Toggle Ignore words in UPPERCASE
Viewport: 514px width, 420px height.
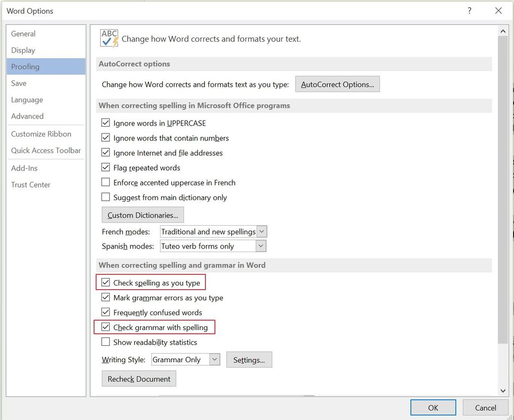[x=105, y=123]
